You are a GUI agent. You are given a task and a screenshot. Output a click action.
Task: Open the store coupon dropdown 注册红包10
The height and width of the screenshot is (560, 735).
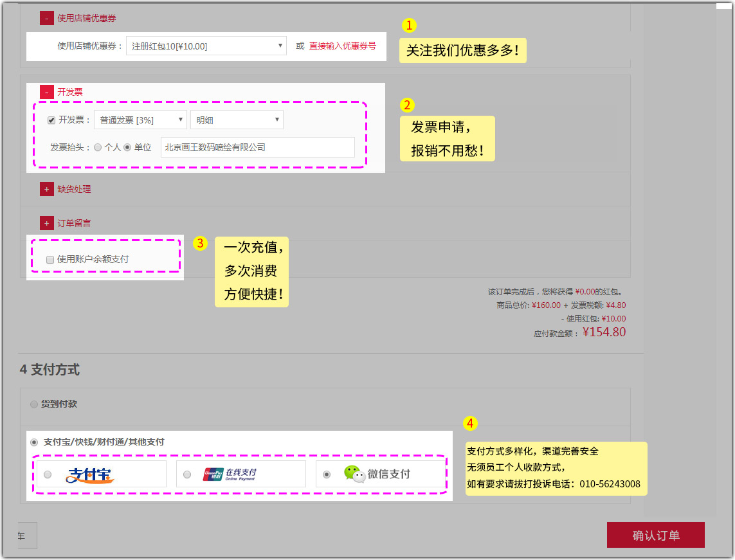pos(206,46)
